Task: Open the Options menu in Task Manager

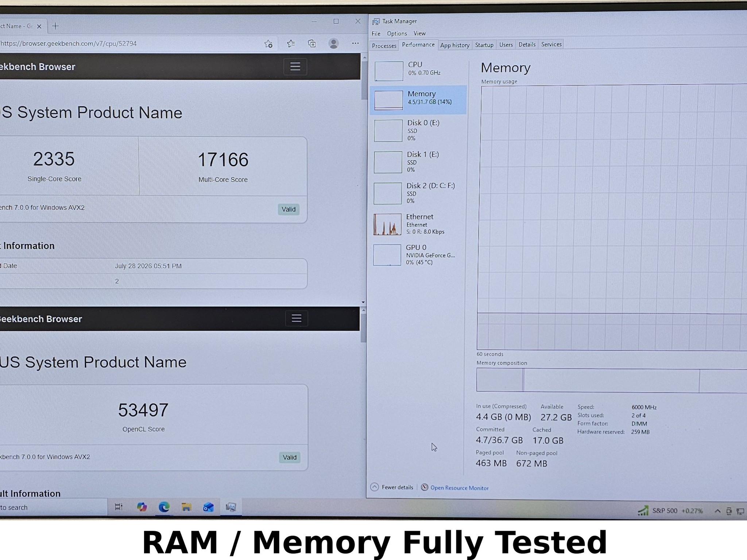Action: point(397,34)
